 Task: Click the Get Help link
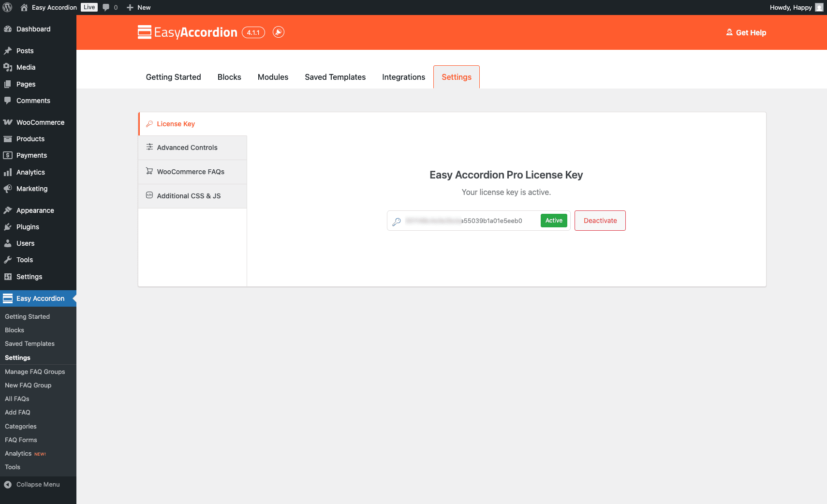746,32
